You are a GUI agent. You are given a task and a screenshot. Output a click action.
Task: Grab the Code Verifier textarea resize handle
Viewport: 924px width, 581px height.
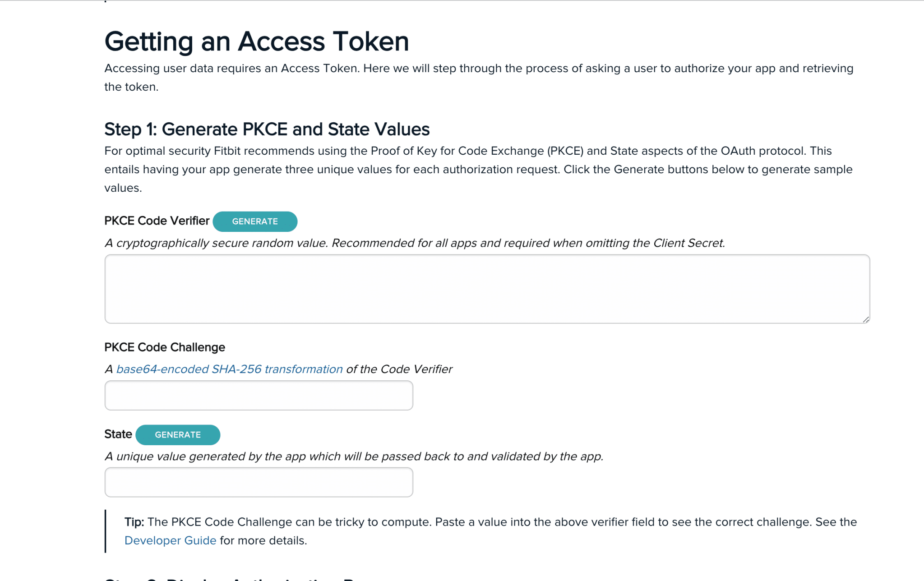(866, 319)
